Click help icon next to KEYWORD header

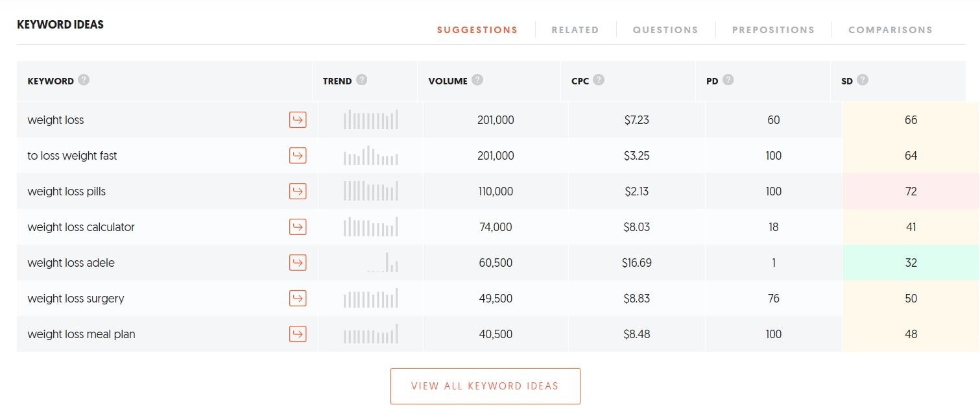(x=84, y=80)
